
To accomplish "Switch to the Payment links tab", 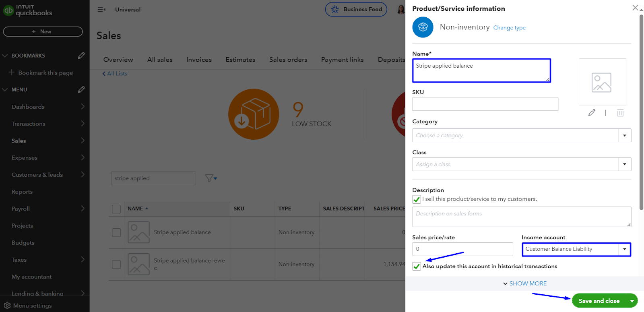I will point(342,60).
